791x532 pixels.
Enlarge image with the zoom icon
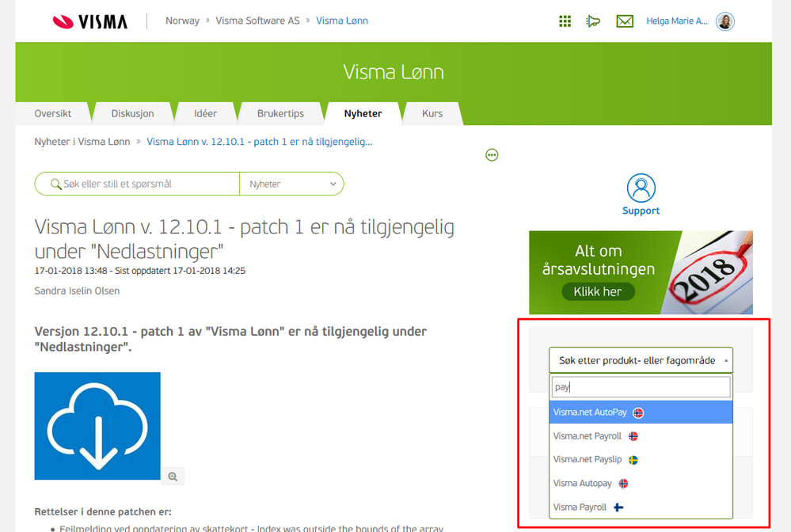click(173, 477)
